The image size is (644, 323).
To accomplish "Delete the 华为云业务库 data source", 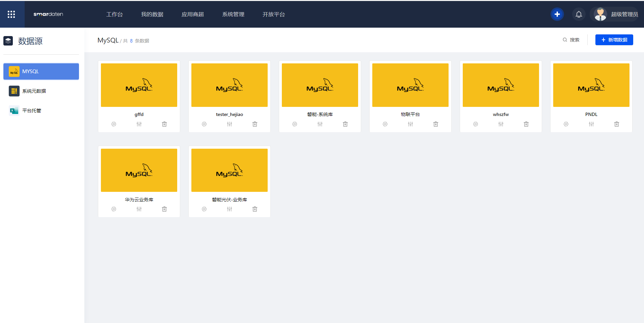I will coord(164,209).
